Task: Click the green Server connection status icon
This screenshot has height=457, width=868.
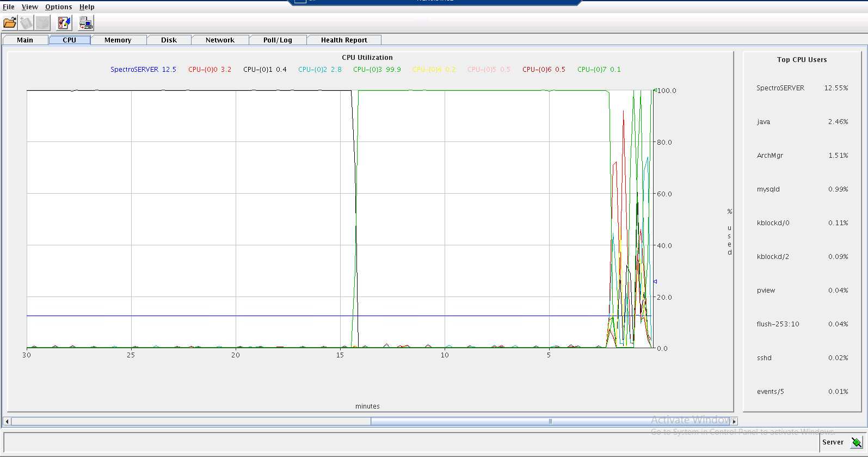Action: point(857,442)
